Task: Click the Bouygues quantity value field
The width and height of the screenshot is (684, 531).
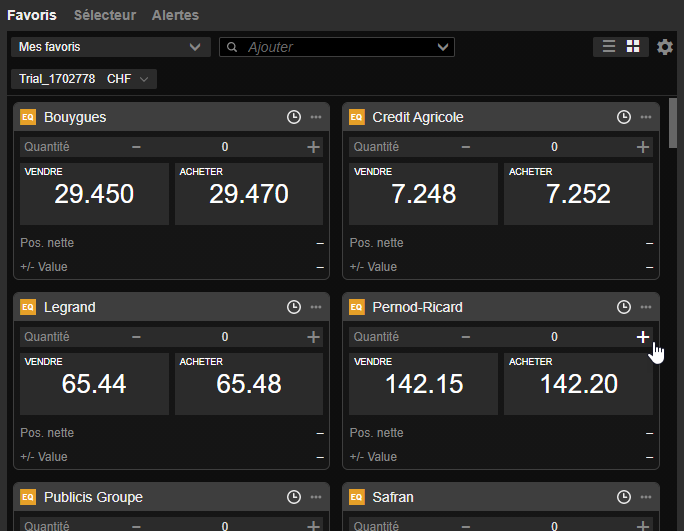Action: tap(225, 147)
